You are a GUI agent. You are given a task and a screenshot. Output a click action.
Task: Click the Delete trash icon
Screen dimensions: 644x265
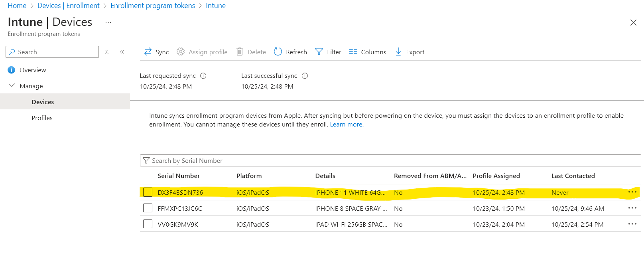click(240, 52)
